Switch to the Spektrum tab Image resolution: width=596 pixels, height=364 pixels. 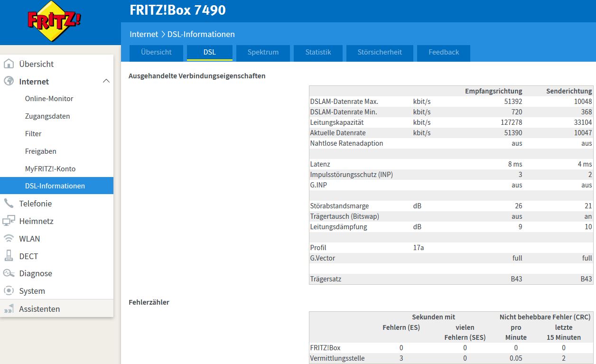[x=263, y=52]
